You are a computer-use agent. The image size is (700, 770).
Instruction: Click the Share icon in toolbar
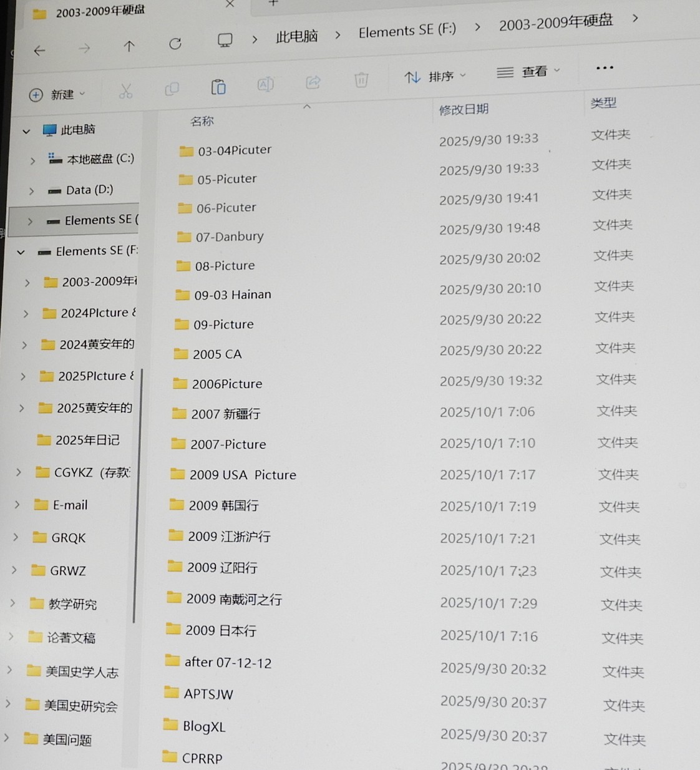[x=313, y=82]
